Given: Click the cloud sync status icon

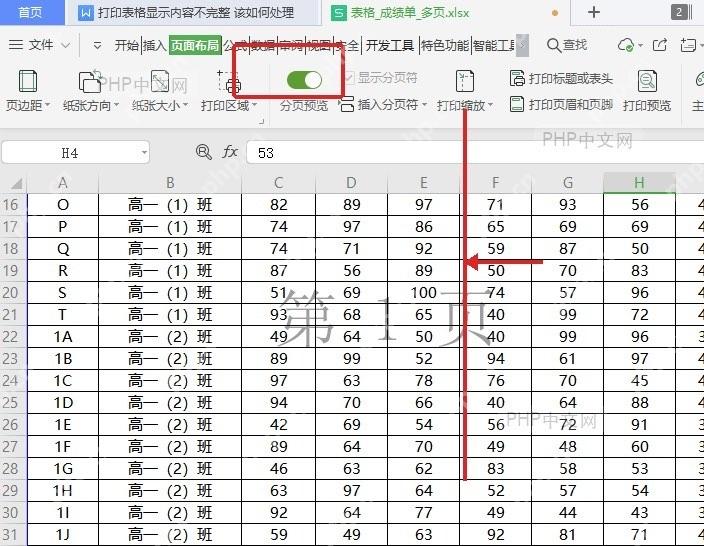Looking at the screenshot, I should pyautogui.click(x=626, y=45).
